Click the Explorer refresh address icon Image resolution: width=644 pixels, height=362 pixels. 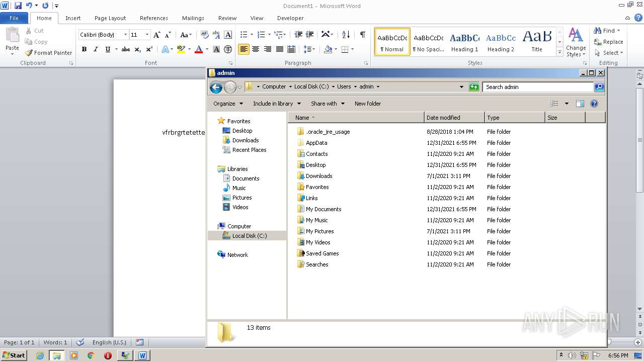click(473, 87)
